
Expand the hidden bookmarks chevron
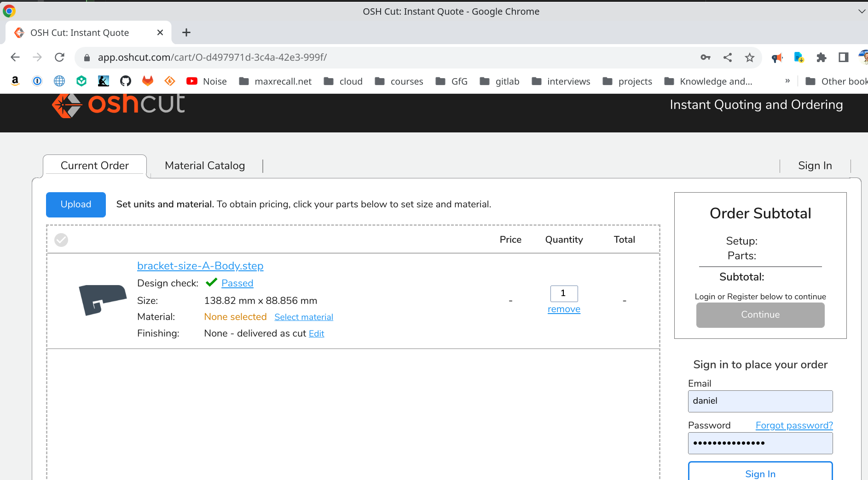tap(787, 81)
